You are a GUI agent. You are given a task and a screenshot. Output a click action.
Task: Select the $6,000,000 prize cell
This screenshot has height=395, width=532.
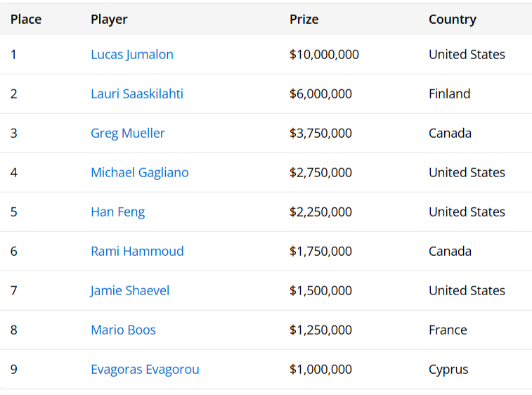(320, 94)
